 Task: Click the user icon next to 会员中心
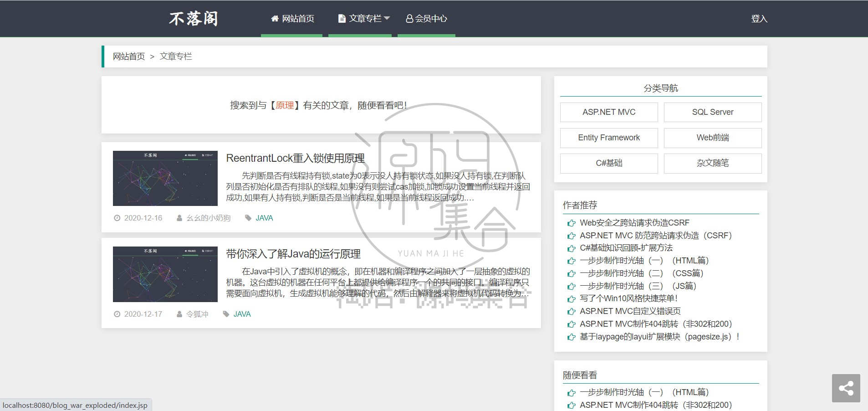pyautogui.click(x=409, y=19)
